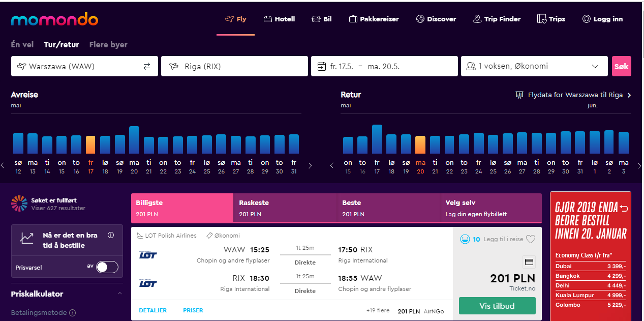This screenshot has width=644, height=321.
Task: Open the Hotell tab
Action: coord(279,19)
